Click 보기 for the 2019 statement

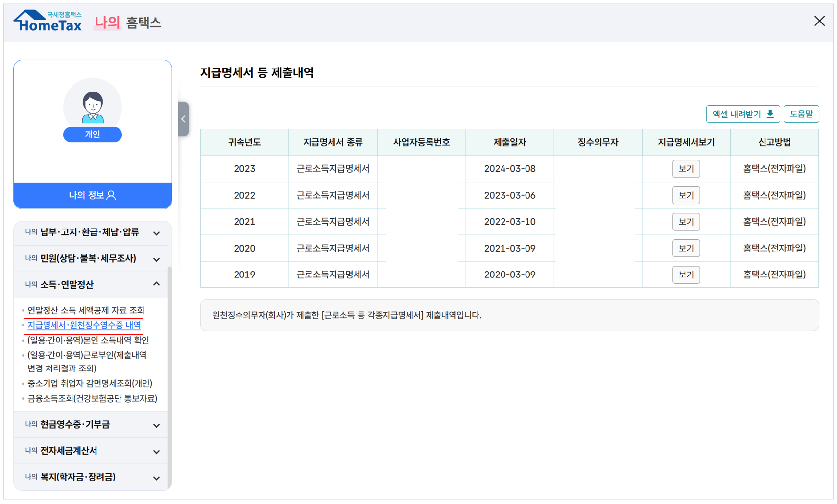pyautogui.click(x=686, y=275)
